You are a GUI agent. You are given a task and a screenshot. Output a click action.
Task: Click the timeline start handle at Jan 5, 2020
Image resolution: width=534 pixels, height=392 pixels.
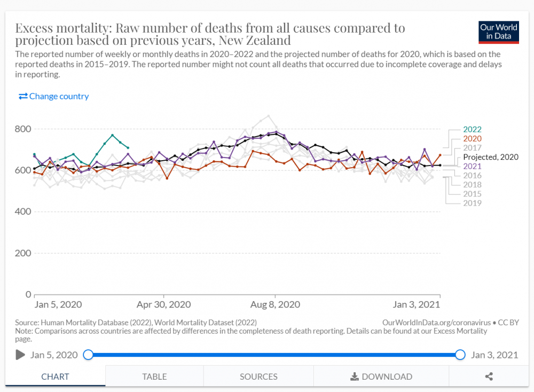(x=88, y=355)
